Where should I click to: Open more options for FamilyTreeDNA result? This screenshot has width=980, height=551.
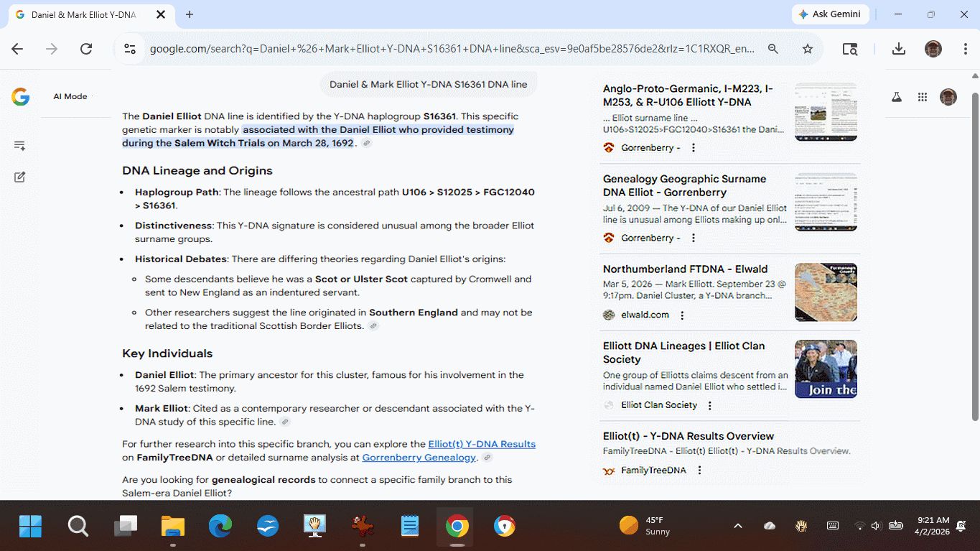[699, 471]
